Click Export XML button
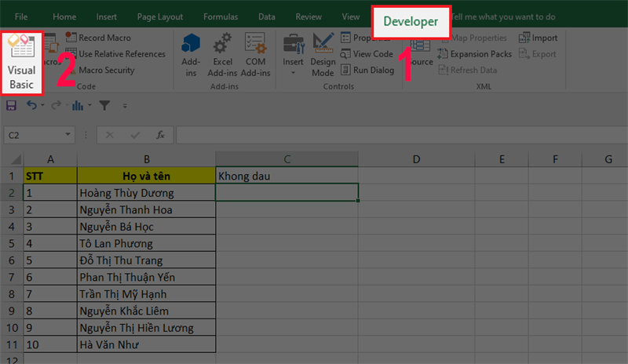The width and height of the screenshot is (628, 364). pos(538,53)
